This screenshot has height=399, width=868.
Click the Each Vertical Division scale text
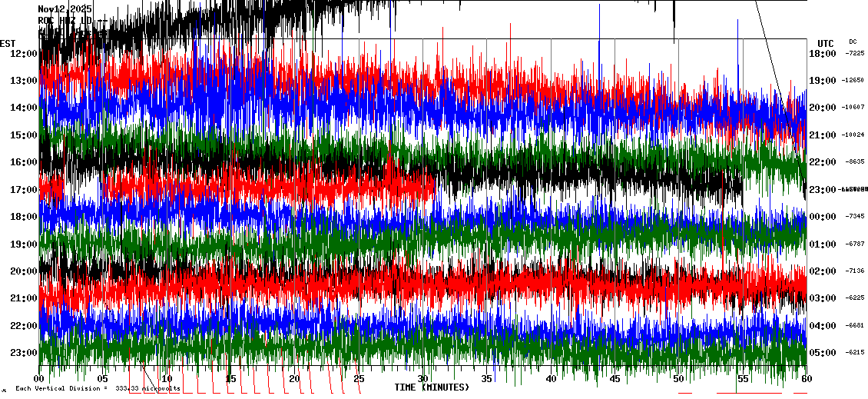click(98, 389)
